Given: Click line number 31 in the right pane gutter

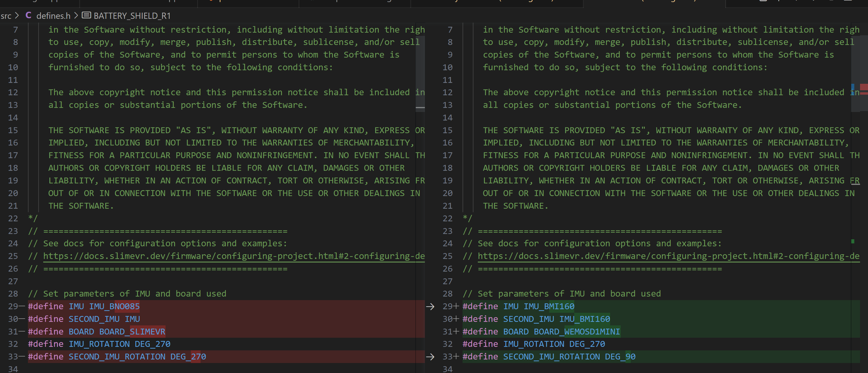Looking at the screenshot, I should 448,332.
